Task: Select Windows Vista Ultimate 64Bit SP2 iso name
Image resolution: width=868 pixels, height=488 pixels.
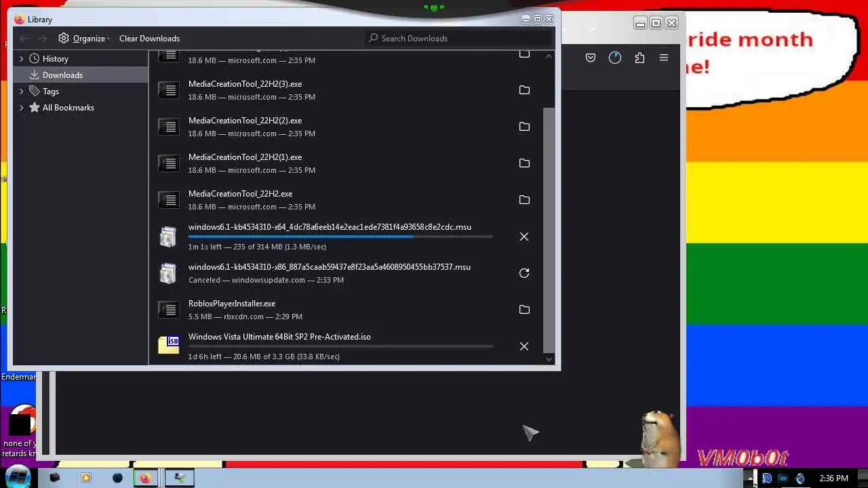Action: pyautogui.click(x=279, y=337)
